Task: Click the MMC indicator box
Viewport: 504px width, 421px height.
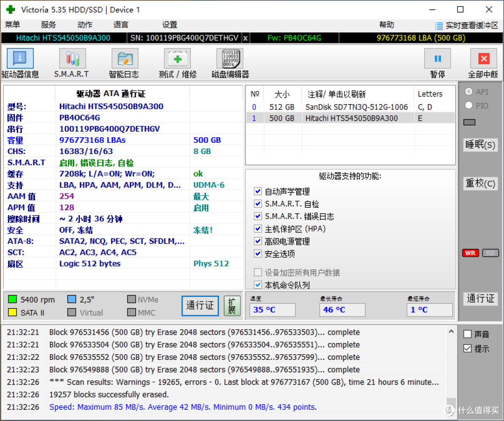Action: pos(132,312)
